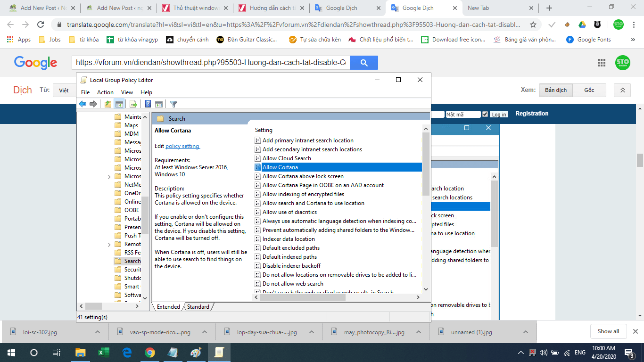
Task: Switch to the Standard tab
Action: pos(198,307)
